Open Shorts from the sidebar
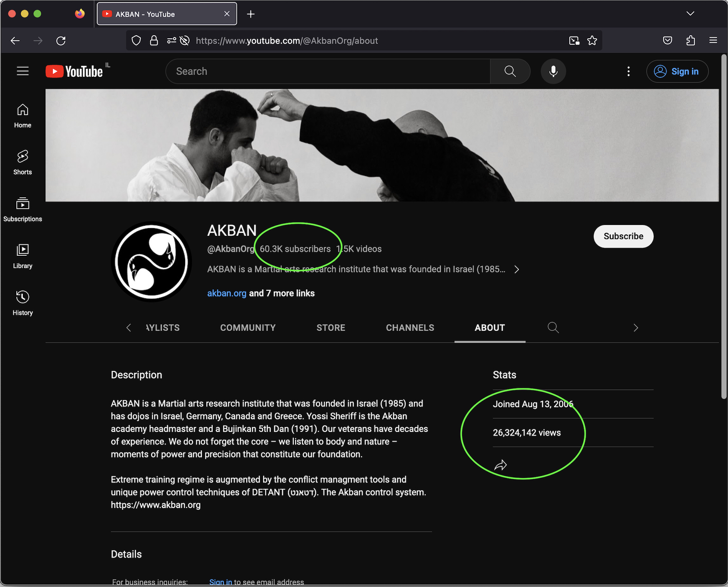This screenshot has height=587, width=728. [x=23, y=163]
